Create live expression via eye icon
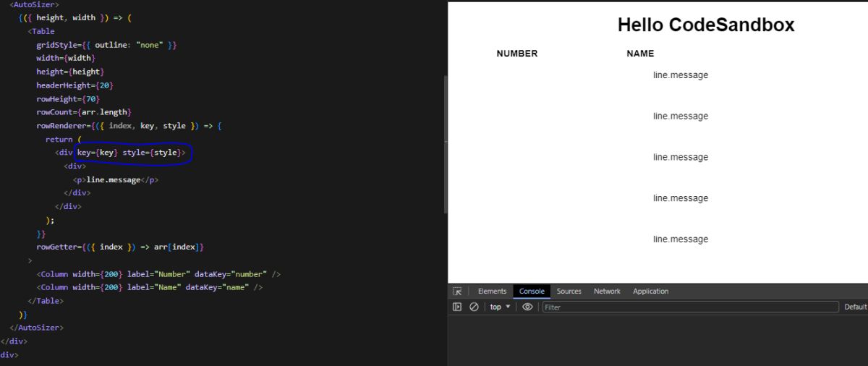The image size is (868, 366). [x=527, y=307]
